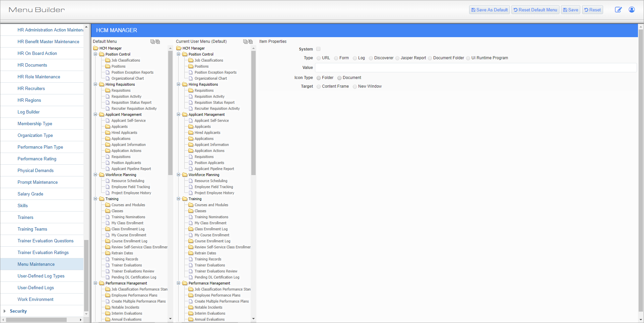Expand all in Current User Menu tree
Viewport: 644px width, 323px height.
pyautogui.click(x=250, y=42)
